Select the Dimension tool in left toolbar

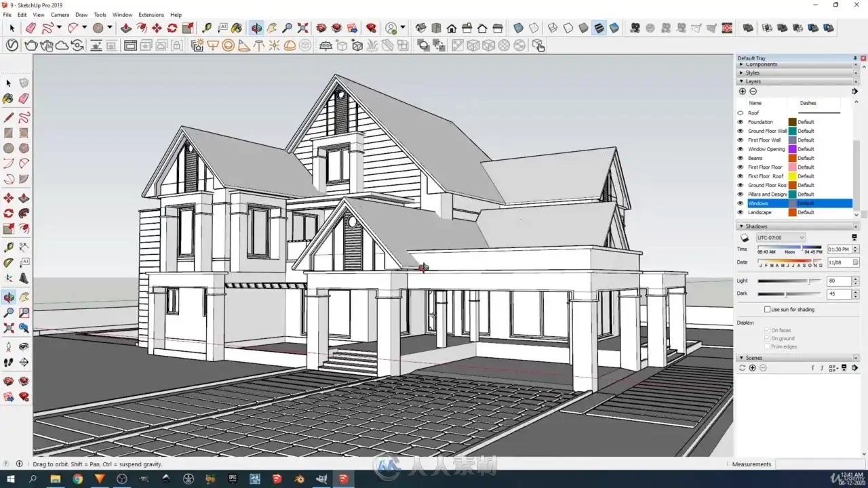[24, 247]
